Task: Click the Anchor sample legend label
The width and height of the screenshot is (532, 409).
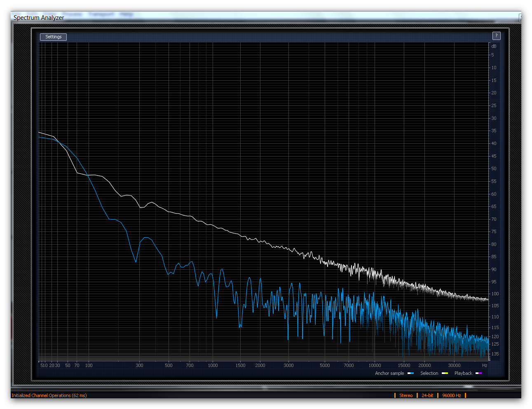Action: [x=389, y=373]
